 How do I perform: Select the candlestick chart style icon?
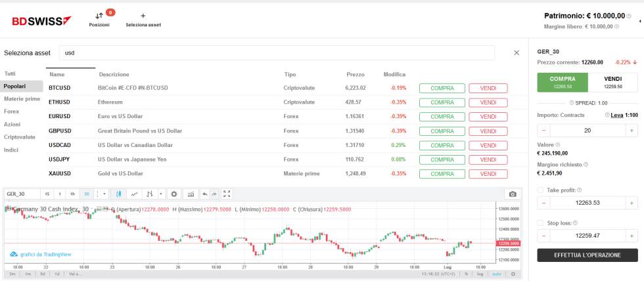(x=119, y=194)
